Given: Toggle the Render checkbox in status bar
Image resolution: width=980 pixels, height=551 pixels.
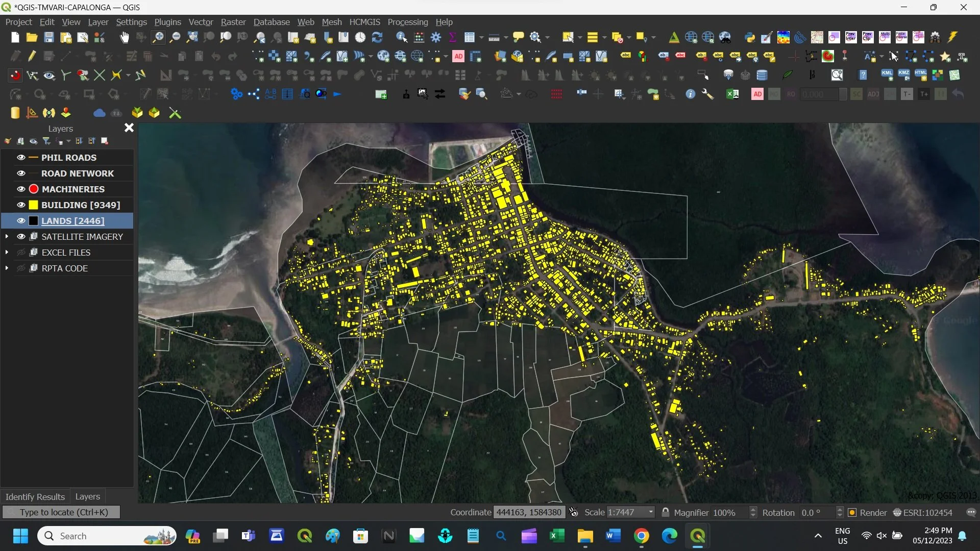Looking at the screenshot, I should 852,513.
